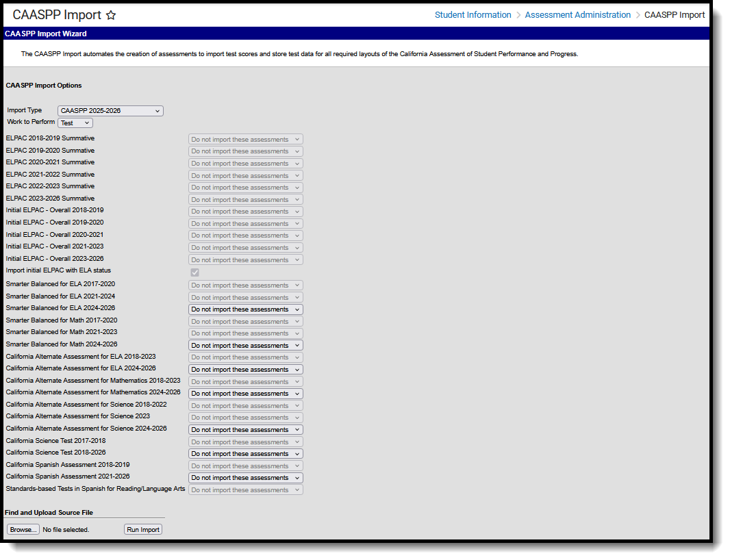Click Initial ELPAC - Overall 2021-2023 label
Viewport: 730px width, 560px height.
click(x=55, y=246)
